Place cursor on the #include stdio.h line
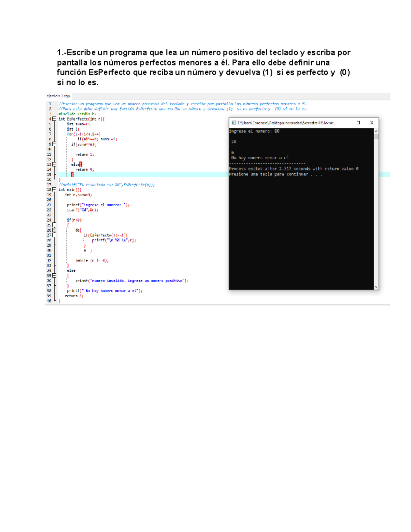The height and width of the screenshot is (532, 411). pyautogui.click(x=77, y=114)
